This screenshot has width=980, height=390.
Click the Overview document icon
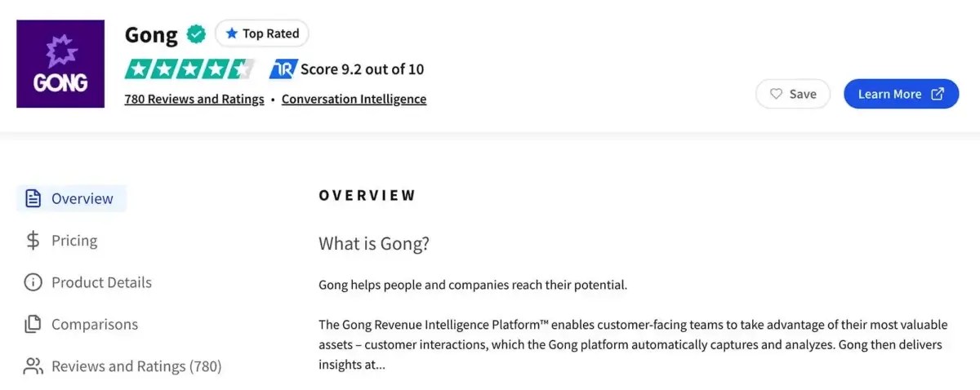(x=33, y=198)
